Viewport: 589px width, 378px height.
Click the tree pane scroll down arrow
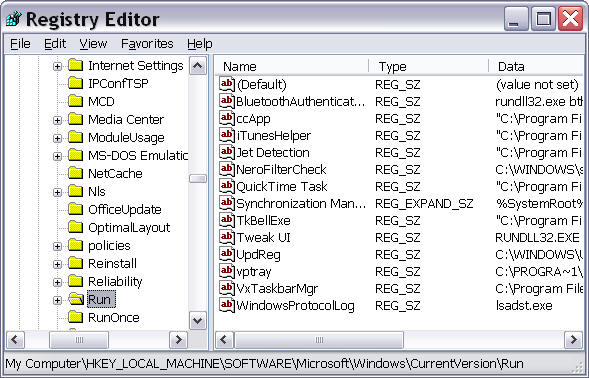pos(198,321)
